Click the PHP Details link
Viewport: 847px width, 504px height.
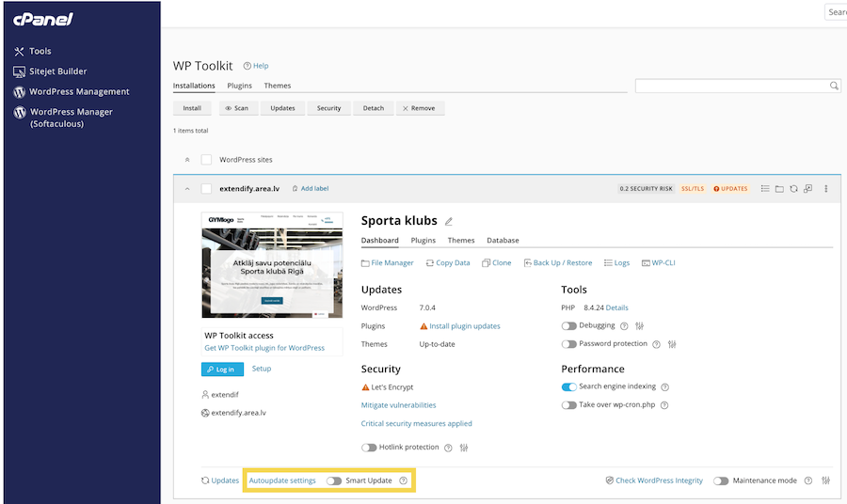point(616,308)
